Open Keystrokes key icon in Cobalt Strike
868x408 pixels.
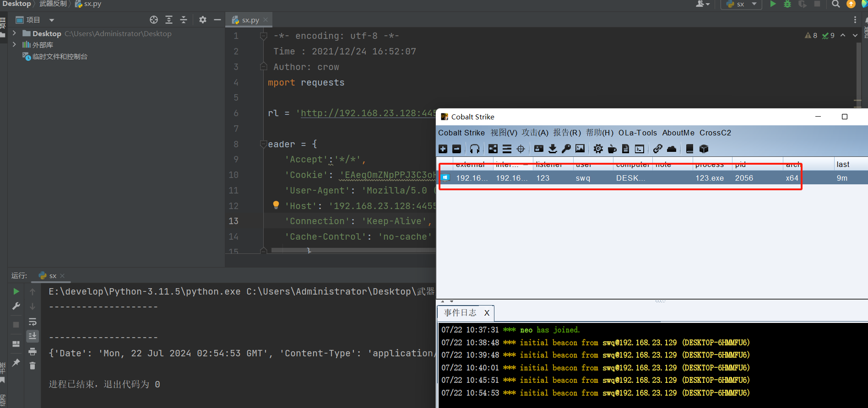pos(566,149)
